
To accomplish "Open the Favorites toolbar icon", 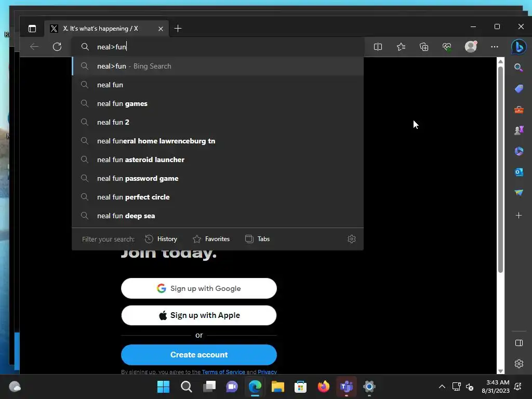I will pos(401,47).
